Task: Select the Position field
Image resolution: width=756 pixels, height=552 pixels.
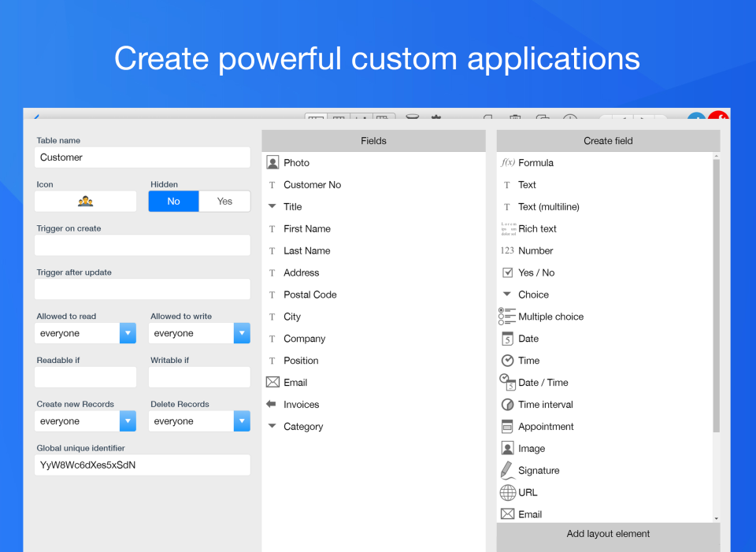Action: [373, 360]
